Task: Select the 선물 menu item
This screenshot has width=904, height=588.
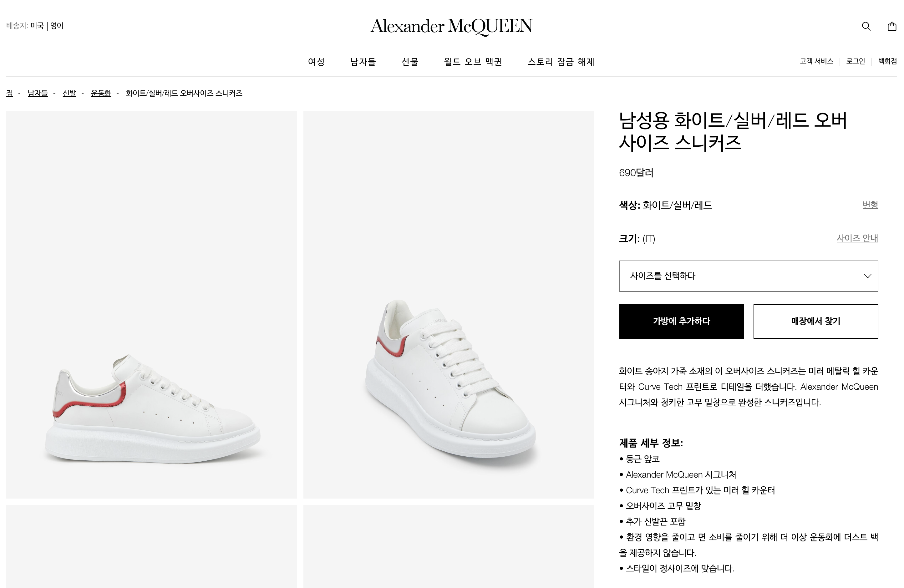Action: pos(410,62)
